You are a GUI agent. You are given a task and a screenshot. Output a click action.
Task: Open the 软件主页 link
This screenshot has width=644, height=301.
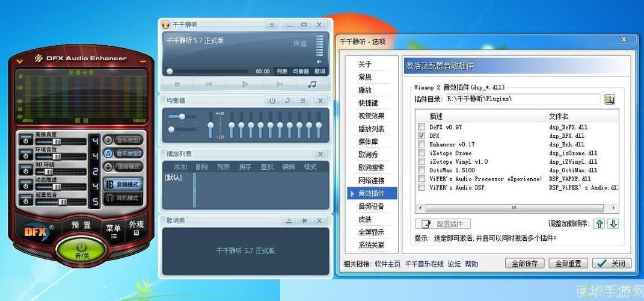tap(387, 264)
